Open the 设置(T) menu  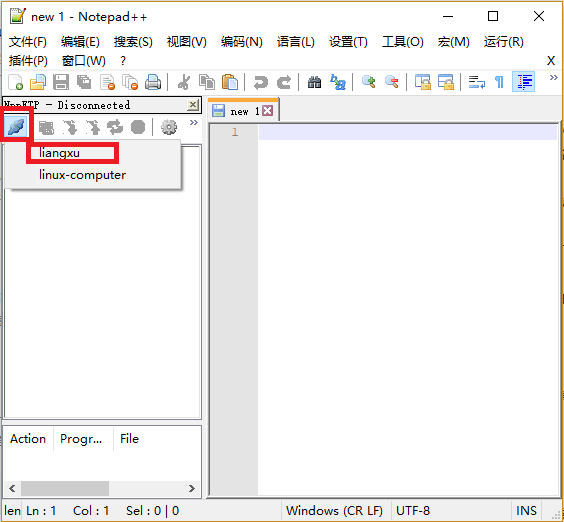348,42
